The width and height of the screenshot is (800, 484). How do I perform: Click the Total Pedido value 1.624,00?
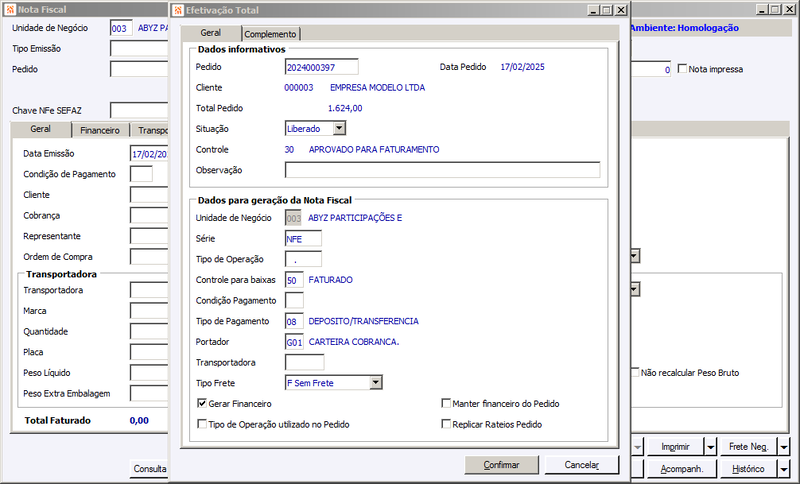(x=345, y=108)
